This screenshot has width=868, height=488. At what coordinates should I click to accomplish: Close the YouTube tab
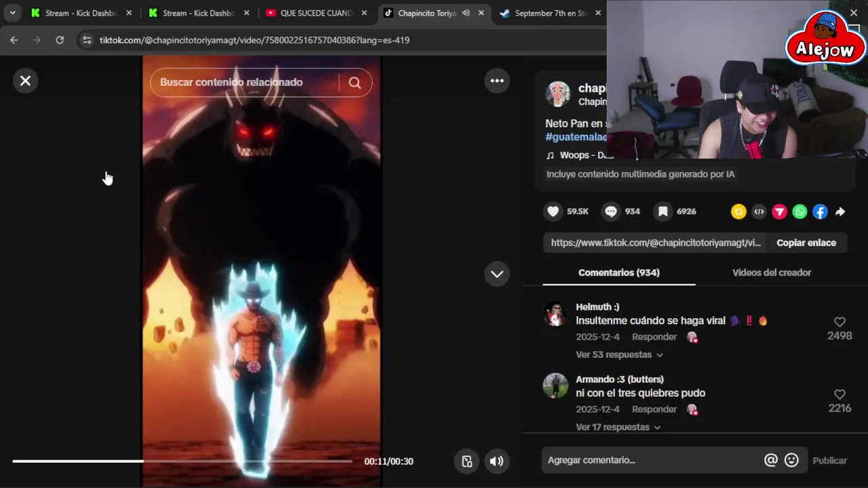click(364, 13)
